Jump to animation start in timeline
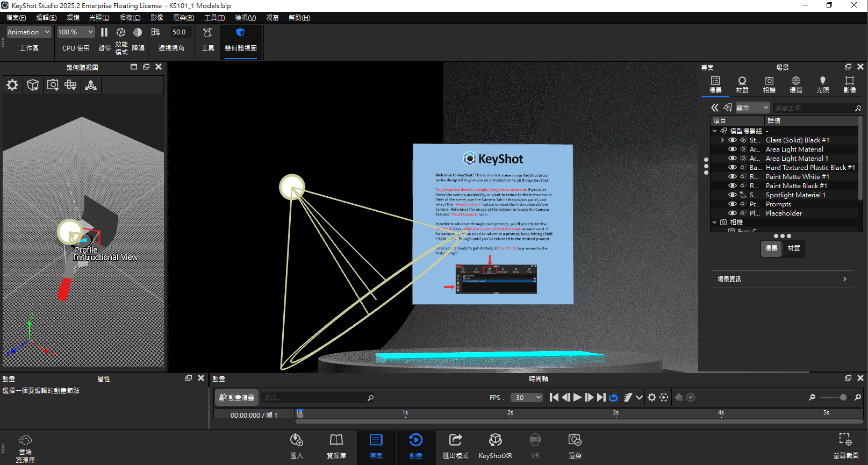 click(554, 397)
